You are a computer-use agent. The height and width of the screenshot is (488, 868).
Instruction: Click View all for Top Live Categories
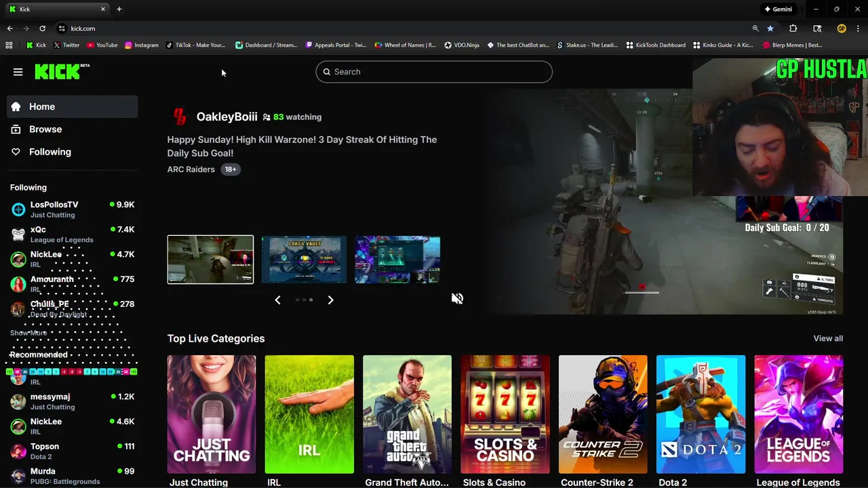pyautogui.click(x=828, y=338)
